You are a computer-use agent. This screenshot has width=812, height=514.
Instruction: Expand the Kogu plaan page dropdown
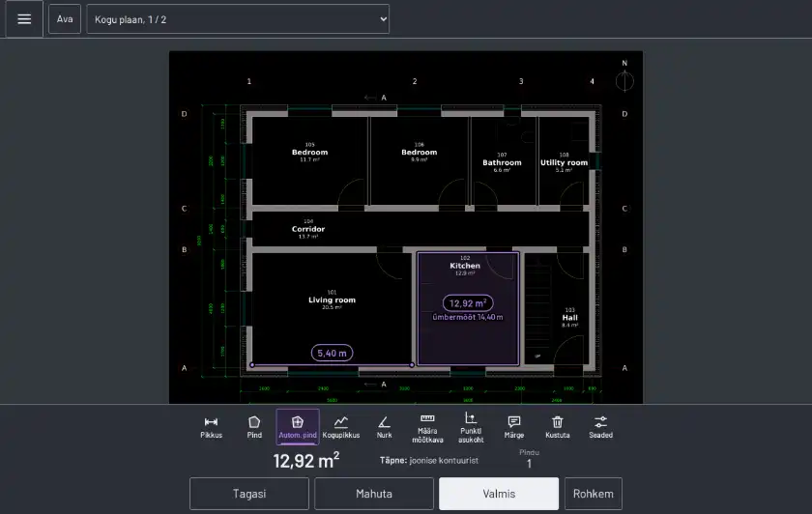coord(238,19)
